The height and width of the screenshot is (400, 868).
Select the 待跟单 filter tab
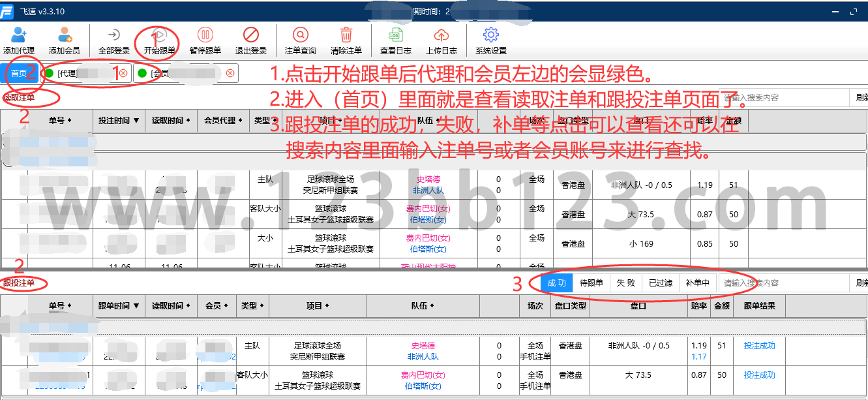click(591, 283)
